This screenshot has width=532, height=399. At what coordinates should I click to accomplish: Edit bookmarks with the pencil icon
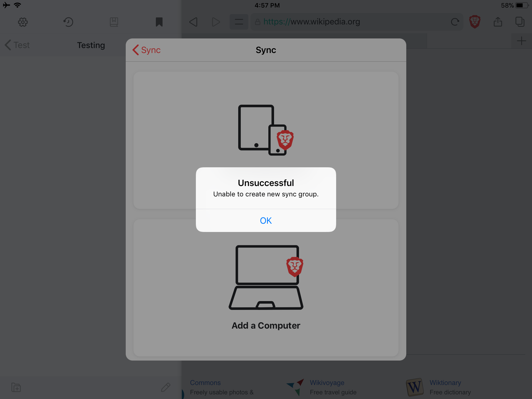point(165,387)
